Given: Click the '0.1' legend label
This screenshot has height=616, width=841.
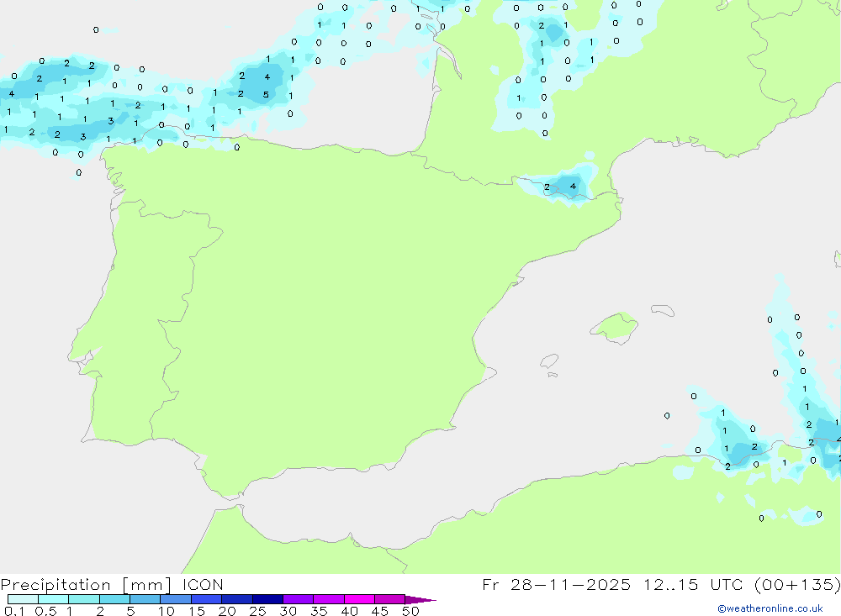Looking at the screenshot, I should [x=14, y=611].
